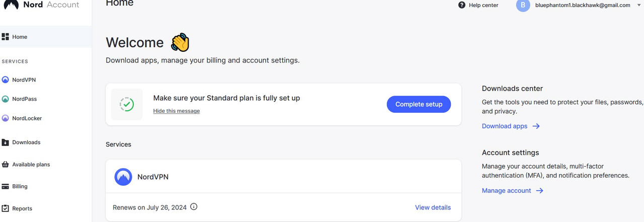Click the Nord Account logo icon
Viewport: 644px width, 222px height.
tap(11, 5)
